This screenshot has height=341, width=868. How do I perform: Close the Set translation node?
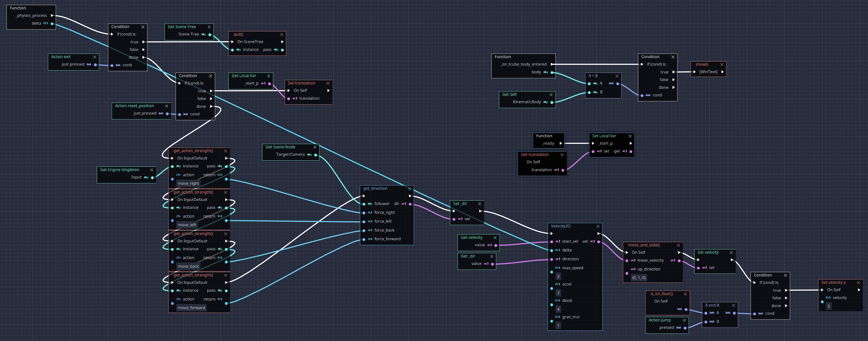pyautogui.click(x=327, y=83)
